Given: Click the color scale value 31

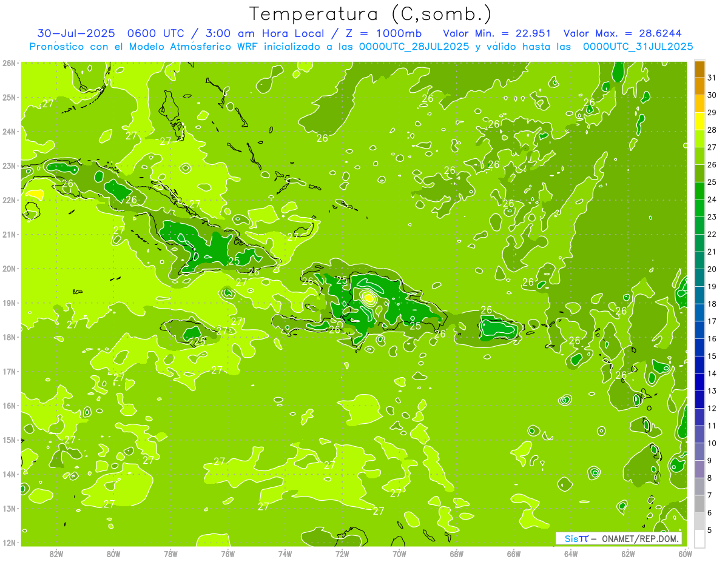Looking at the screenshot, I should [712, 78].
